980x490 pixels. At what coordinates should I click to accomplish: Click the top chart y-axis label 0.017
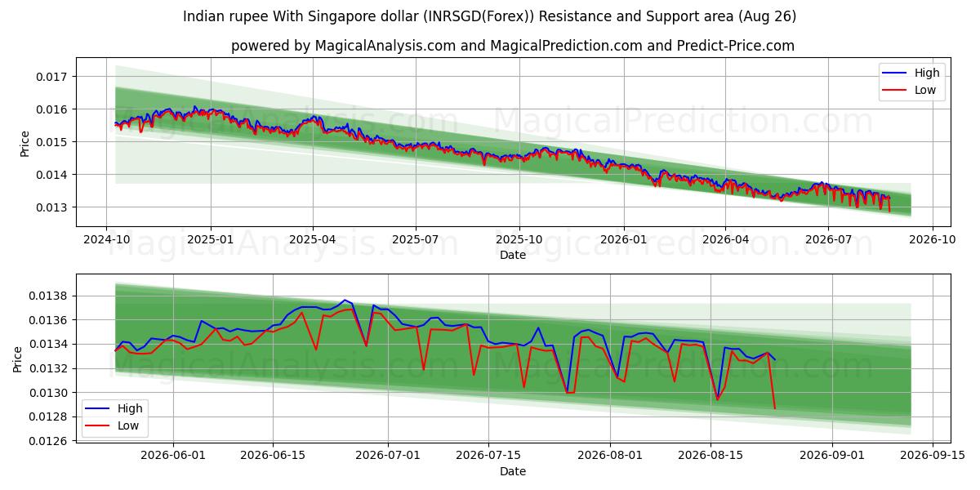pos(51,77)
